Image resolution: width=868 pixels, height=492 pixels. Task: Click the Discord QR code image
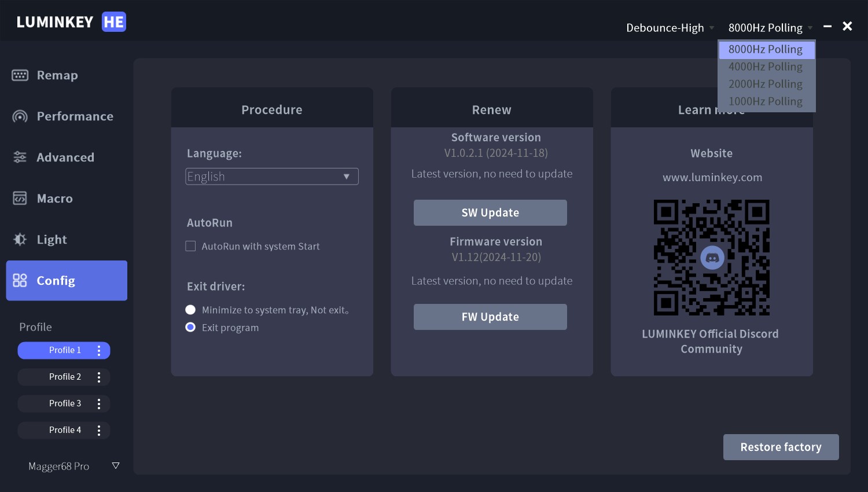712,258
